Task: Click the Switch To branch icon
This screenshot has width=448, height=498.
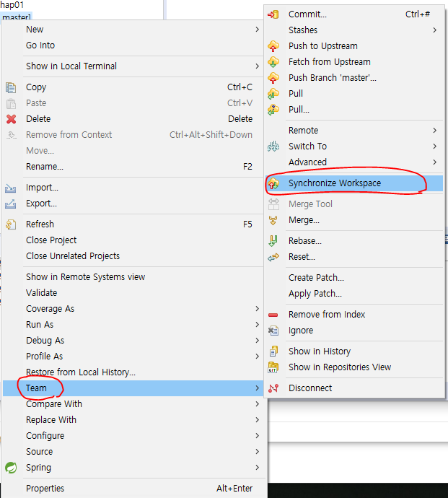Action: tap(273, 147)
